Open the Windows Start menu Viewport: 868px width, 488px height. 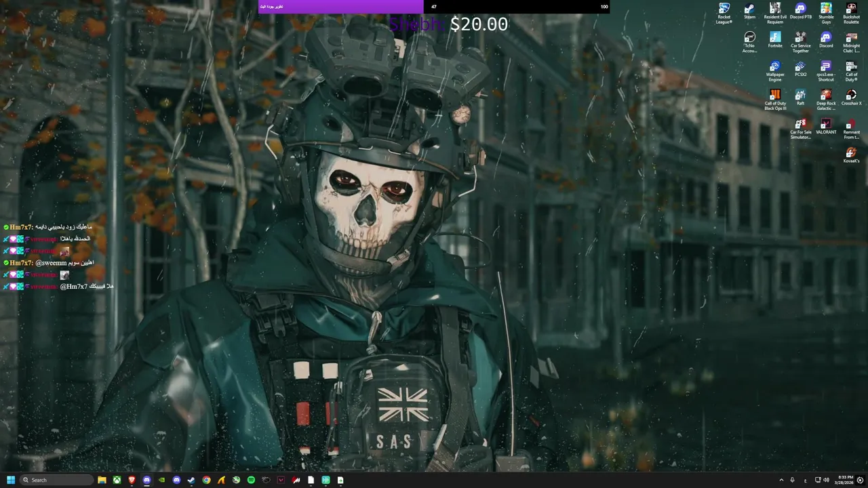click(11, 480)
